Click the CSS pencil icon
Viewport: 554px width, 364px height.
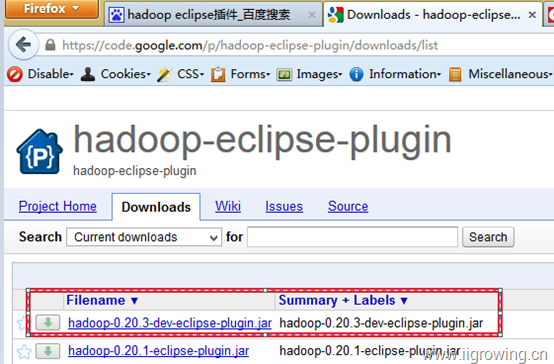(164, 74)
